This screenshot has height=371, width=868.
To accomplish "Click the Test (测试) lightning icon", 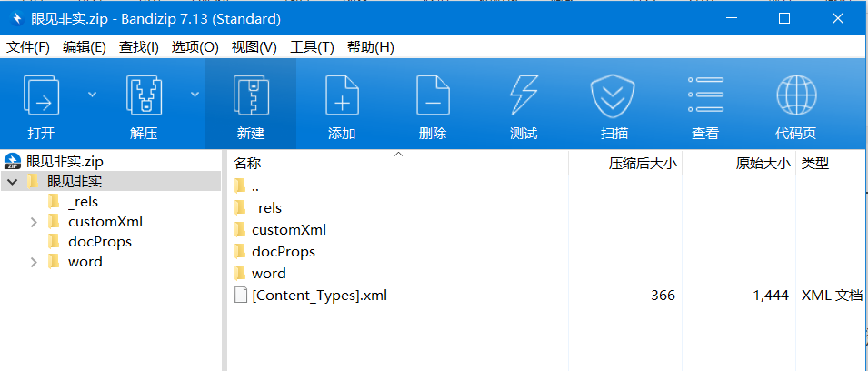I will [x=524, y=95].
